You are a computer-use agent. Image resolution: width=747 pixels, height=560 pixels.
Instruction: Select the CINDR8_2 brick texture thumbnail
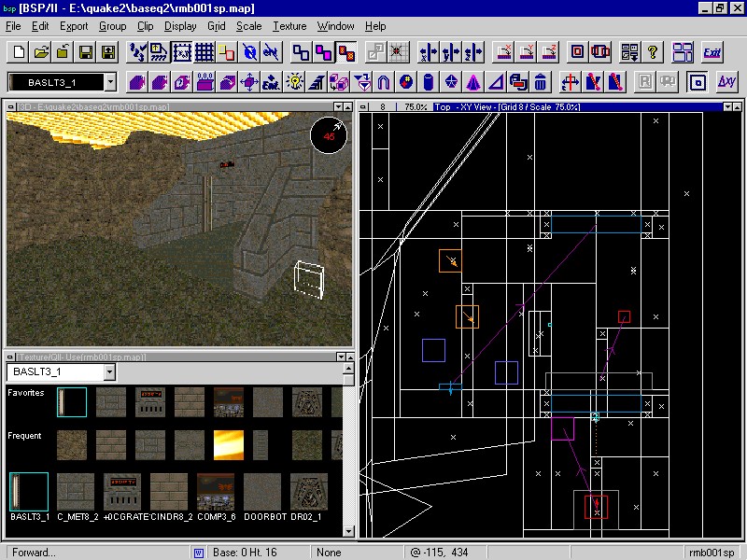(169, 492)
